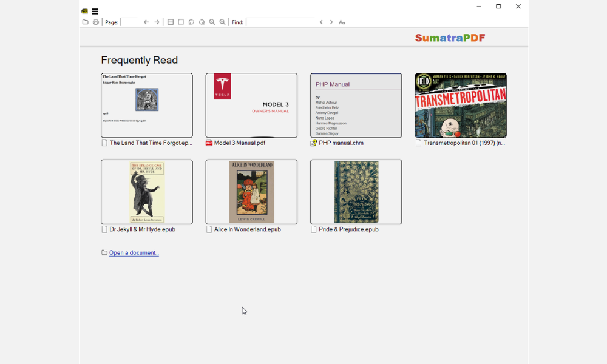Rotate document right icon
Viewport: 607px width, 364px height.
tap(202, 22)
